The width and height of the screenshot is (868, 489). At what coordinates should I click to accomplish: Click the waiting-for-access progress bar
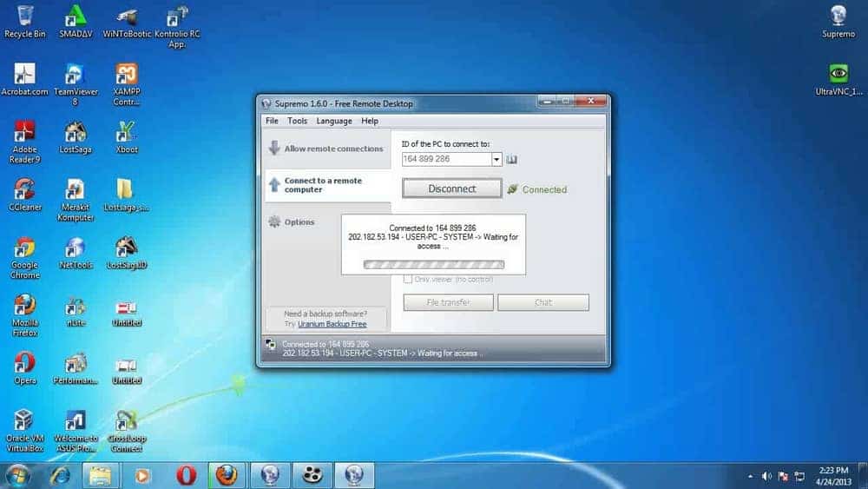point(434,265)
